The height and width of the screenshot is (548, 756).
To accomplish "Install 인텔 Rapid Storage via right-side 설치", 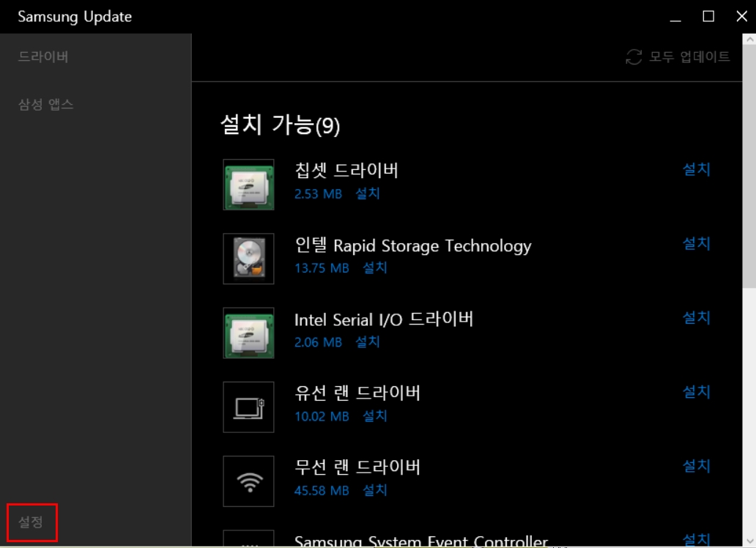I will point(697,244).
